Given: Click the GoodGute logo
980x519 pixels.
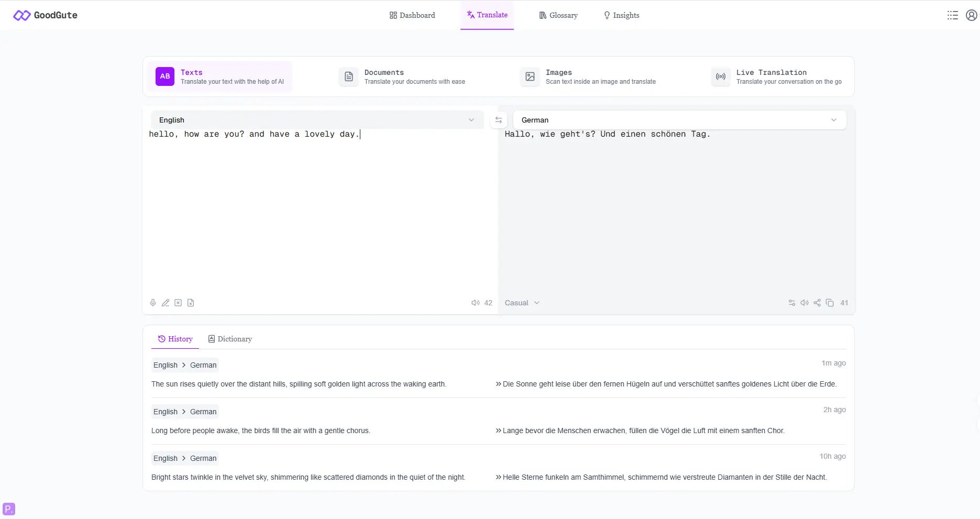Looking at the screenshot, I should pyautogui.click(x=45, y=15).
